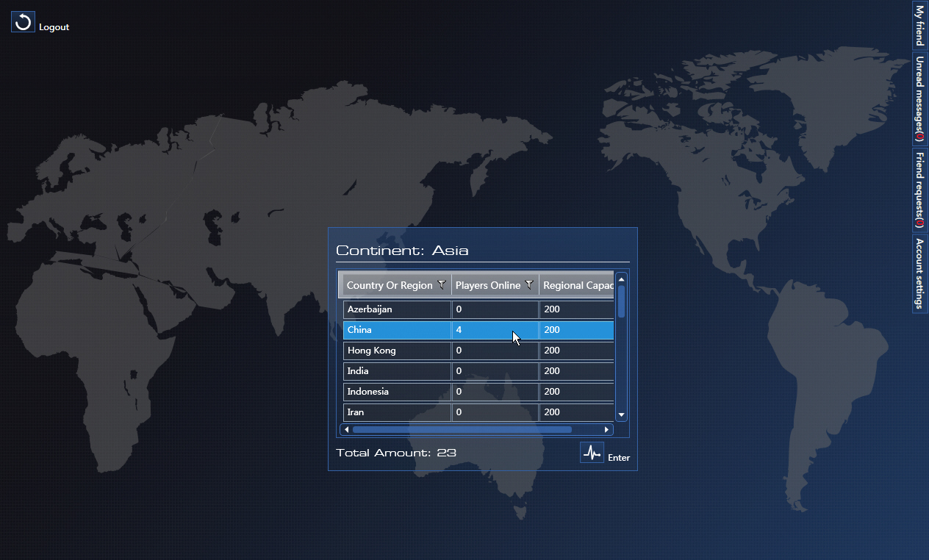
Task: Click the Regional Capacity column header
Action: tap(578, 285)
